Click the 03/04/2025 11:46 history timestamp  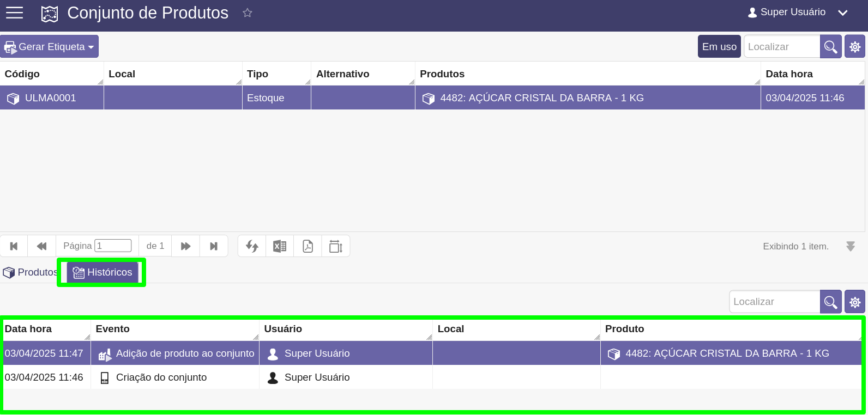(x=44, y=377)
